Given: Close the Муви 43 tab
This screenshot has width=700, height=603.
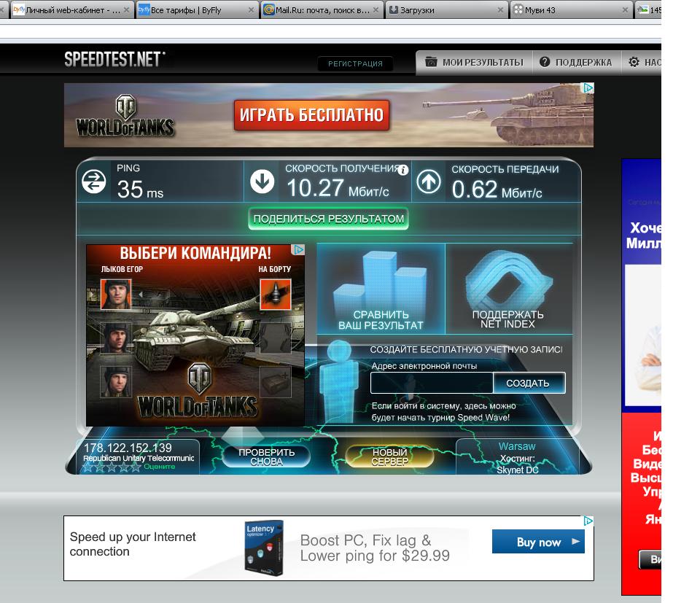Looking at the screenshot, I should pyautogui.click(x=625, y=9).
